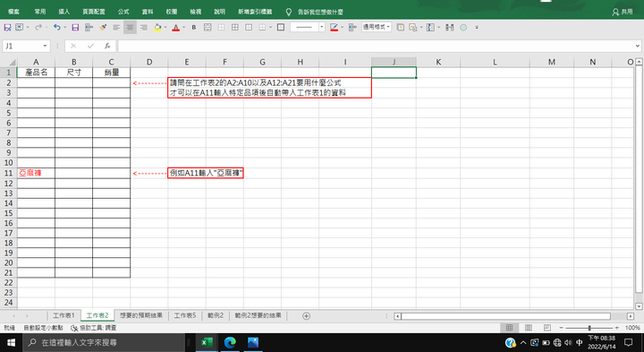Click the Insert Function fx icon
Viewport: 644px width, 352px height.
(107, 46)
